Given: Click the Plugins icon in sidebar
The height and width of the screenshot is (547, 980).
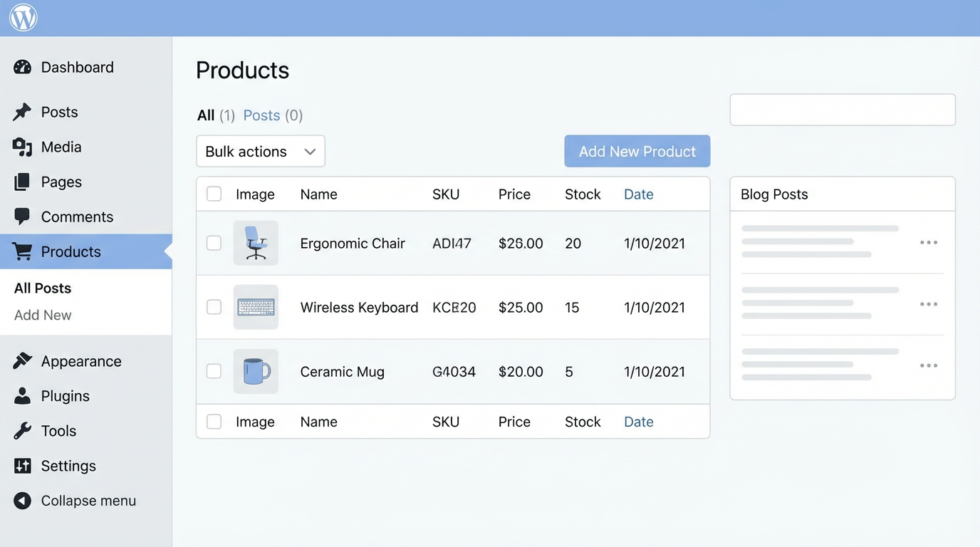Looking at the screenshot, I should point(22,396).
